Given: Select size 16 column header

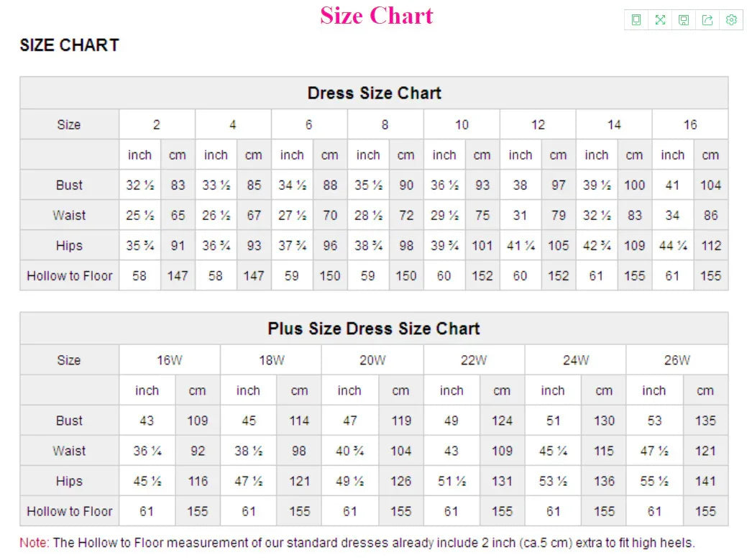Looking at the screenshot, I should [x=689, y=124].
